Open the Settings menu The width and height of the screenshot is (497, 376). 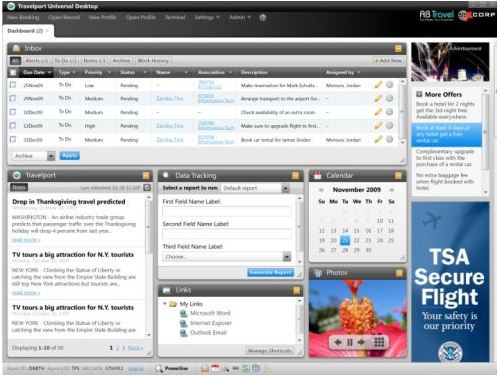tap(207, 17)
